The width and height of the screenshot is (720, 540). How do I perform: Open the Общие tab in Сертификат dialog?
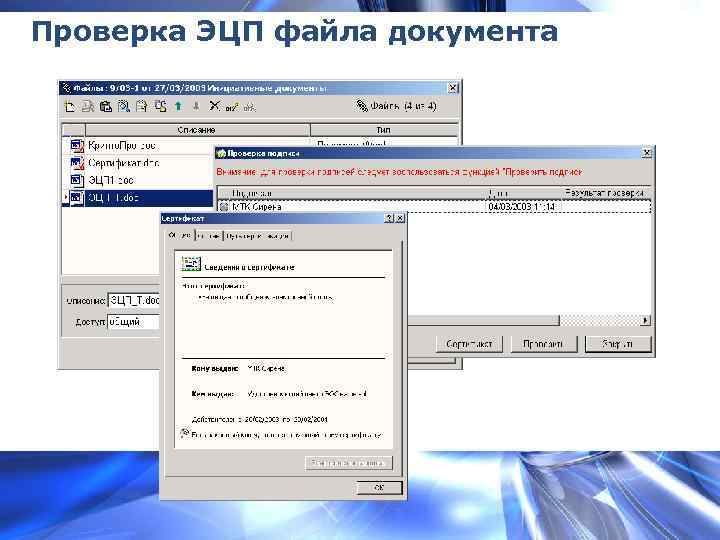pos(180,235)
